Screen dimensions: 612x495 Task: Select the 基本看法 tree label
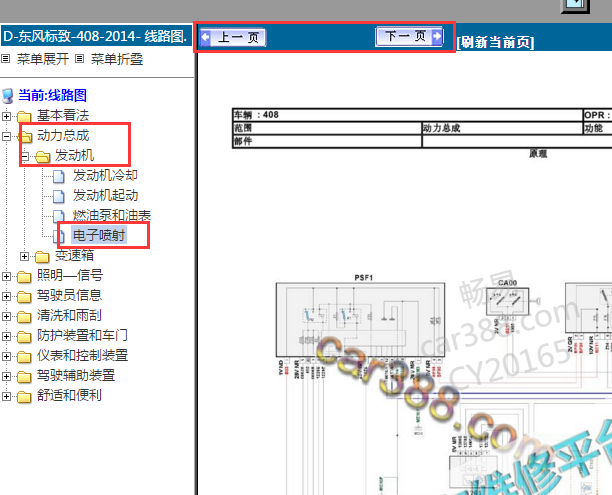tap(63, 115)
